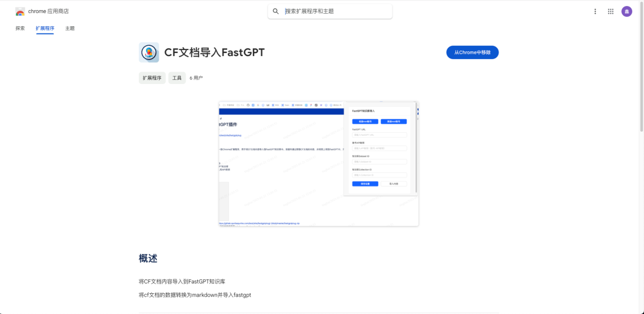Open the 主题 tab
This screenshot has height=314, width=644.
70,29
